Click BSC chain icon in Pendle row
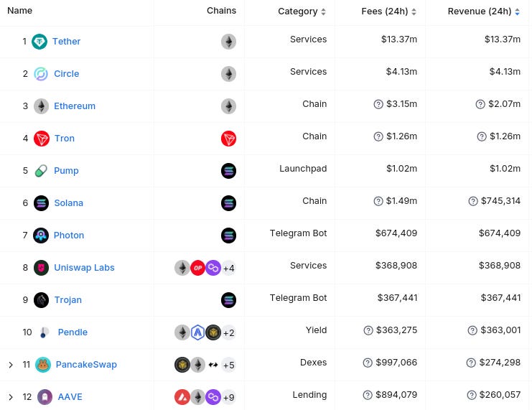Image resolution: width=532 pixels, height=410 pixels. tap(213, 332)
